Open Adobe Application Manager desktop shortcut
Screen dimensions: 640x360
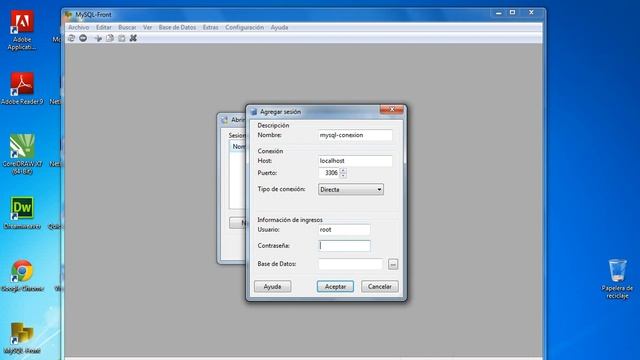click(x=22, y=30)
